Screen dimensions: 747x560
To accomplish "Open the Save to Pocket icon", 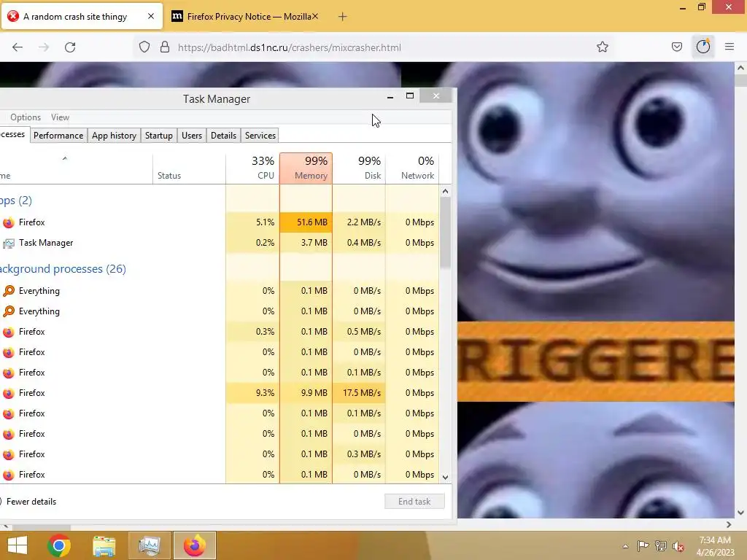I will 676,47.
